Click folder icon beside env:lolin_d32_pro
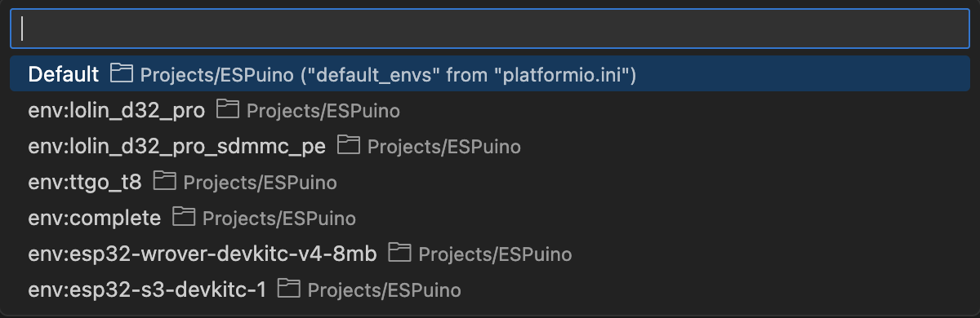The width and height of the screenshot is (980, 318). pyautogui.click(x=227, y=109)
